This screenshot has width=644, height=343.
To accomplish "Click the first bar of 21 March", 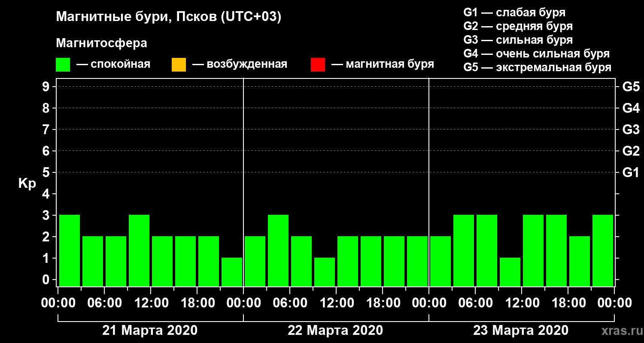I will [x=70, y=250].
